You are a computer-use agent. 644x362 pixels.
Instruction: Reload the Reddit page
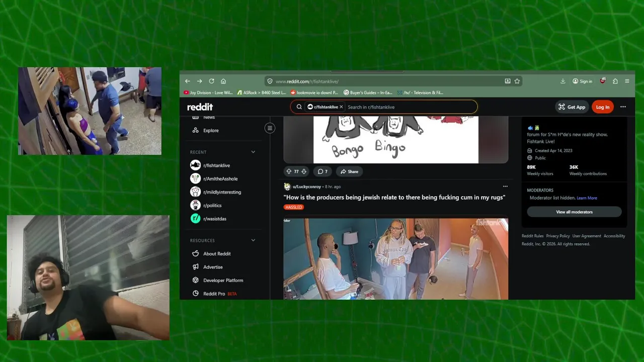point(211,81)
